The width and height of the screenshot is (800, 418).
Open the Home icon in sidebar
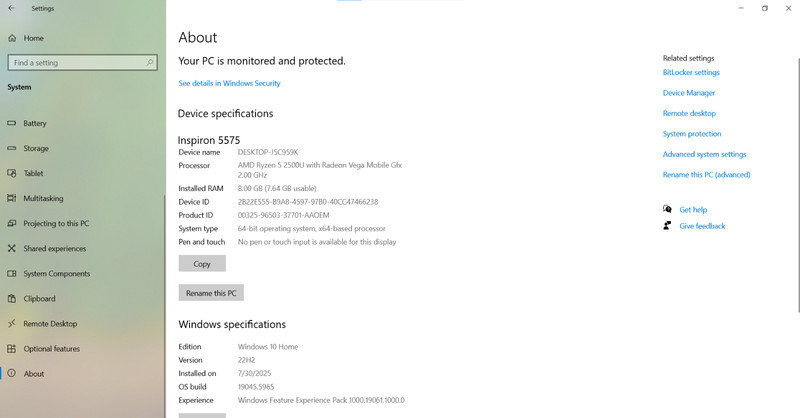pyautogui.click(x=12, y=38)
